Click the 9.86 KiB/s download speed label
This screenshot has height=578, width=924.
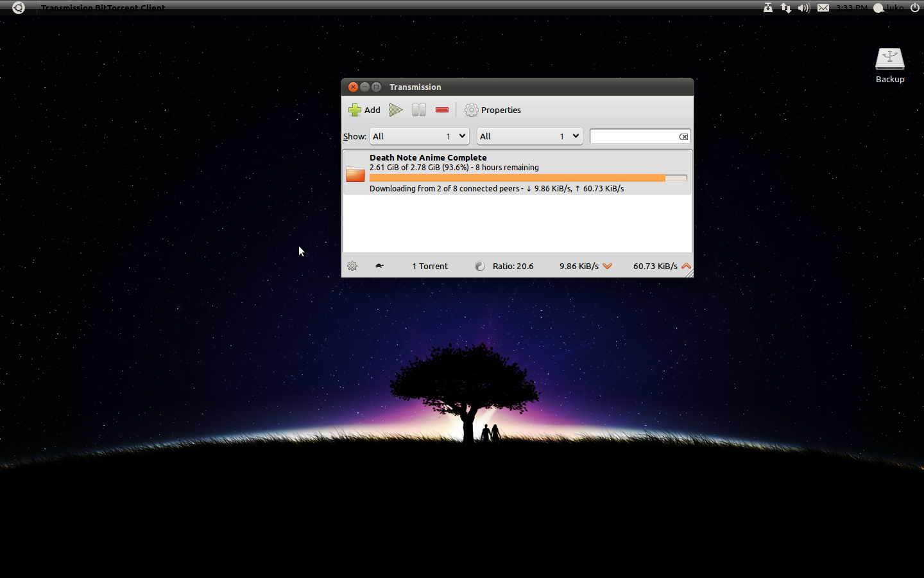click(579, 266)
